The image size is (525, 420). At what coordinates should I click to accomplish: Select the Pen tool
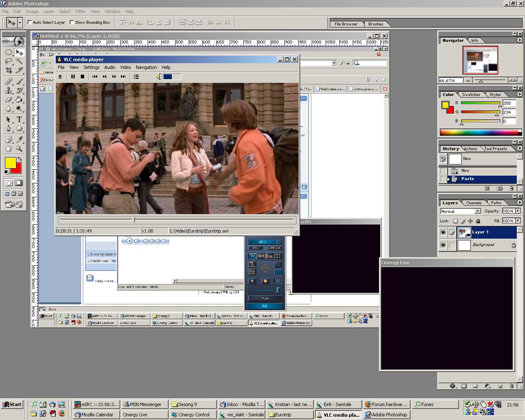9,128
